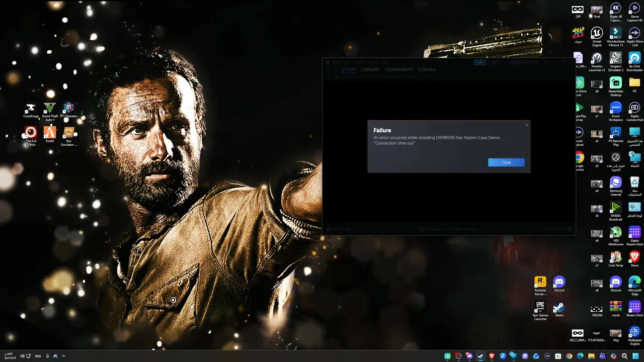Select the 1802366 image file
Image resolution: width=644 pixels, height=362 pixels.
597,310
